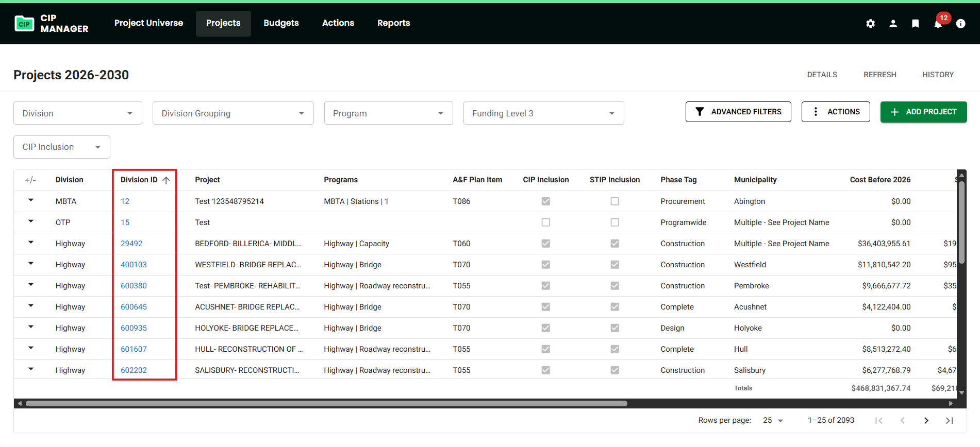Open the Division filter dropdown
This screenshot has height=447, width=980.
(78, 113)
